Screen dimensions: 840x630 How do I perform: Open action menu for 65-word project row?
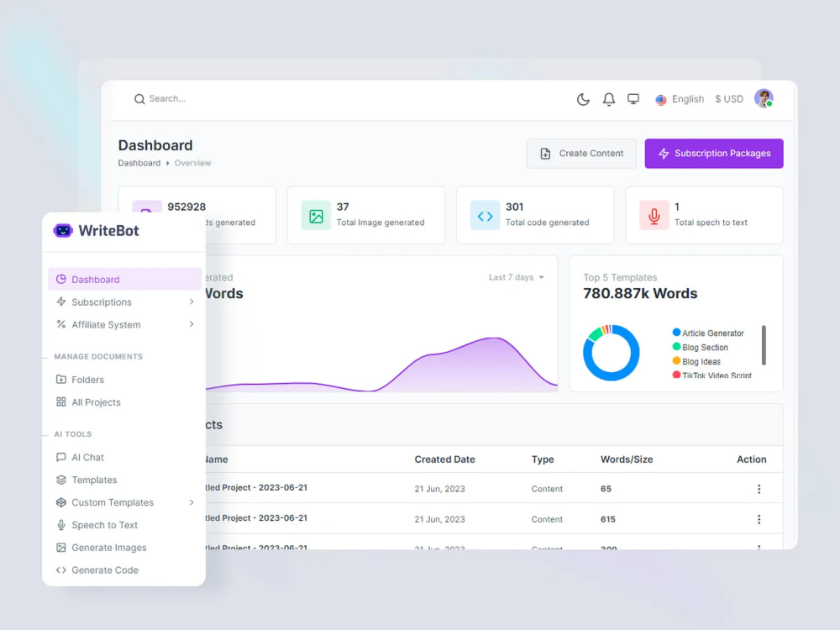click(759, 489)
